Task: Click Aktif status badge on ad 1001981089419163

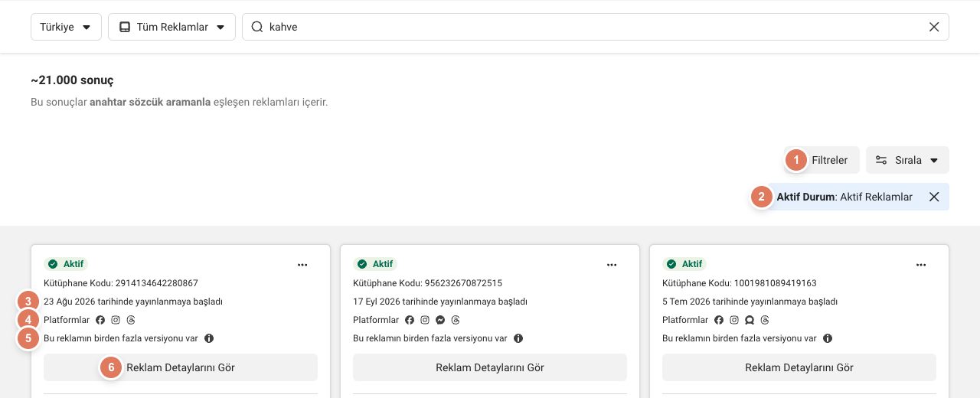Action: [684, 264]
